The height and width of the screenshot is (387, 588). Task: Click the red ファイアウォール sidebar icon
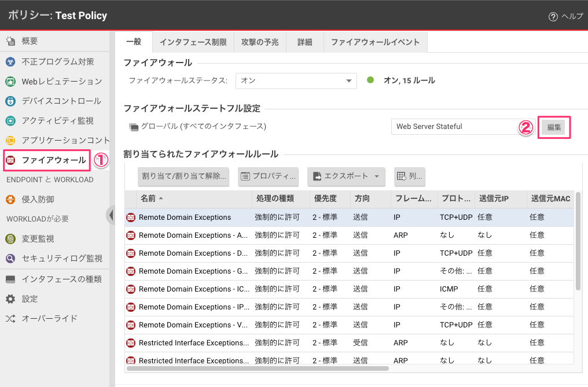point(10,160)
